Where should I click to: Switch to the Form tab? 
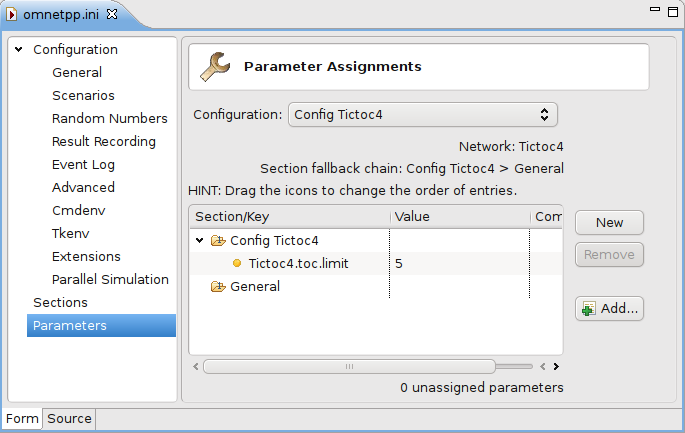(x=22, y=419)
